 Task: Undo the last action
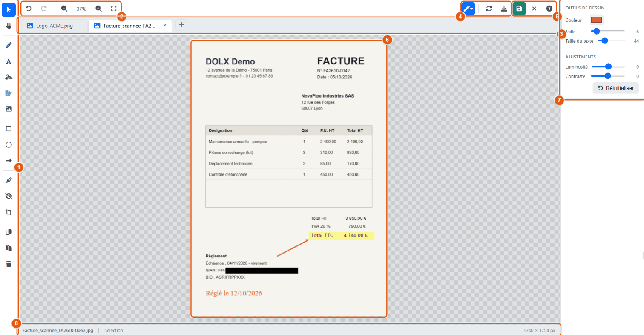29,8
